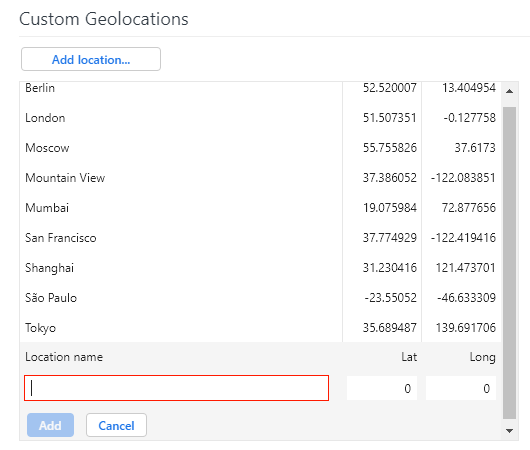Choose the Shanghai location row
Screen dimensions: 530x450
(260, 268)
